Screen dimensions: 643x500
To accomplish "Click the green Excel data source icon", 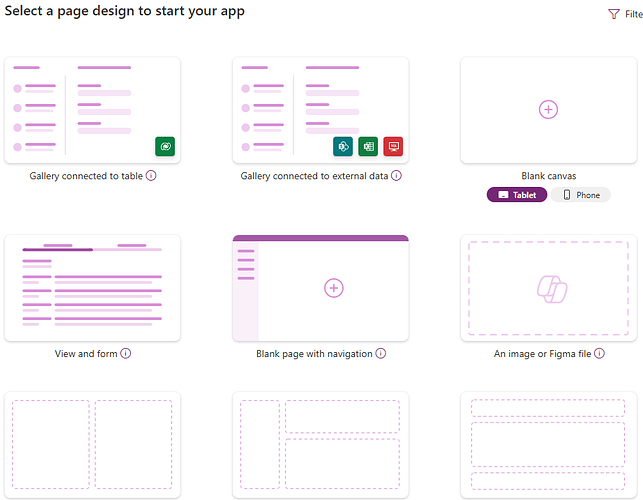I will [x=368, y=146].
